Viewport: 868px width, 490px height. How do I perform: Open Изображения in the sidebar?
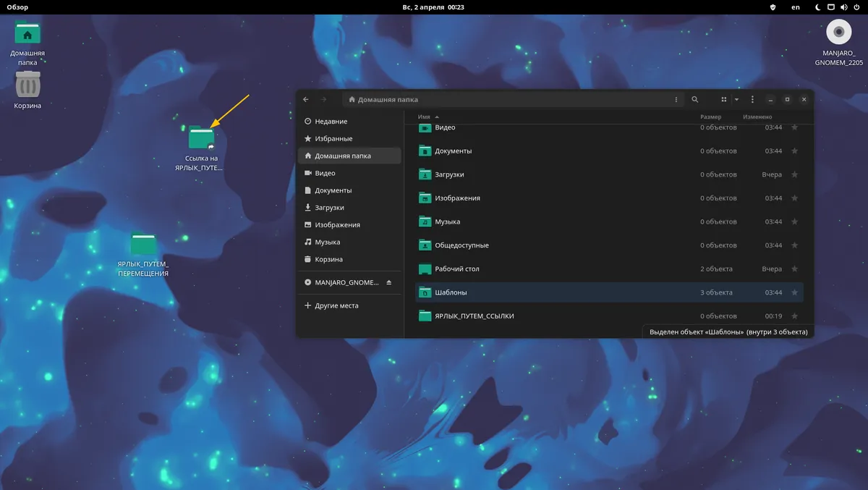coord(349,224)
